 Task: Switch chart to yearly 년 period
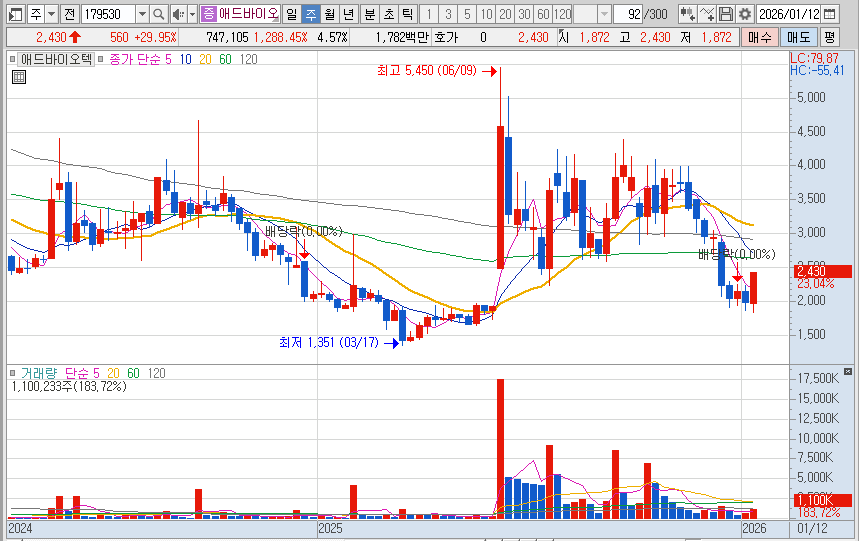pyautogui.click(x=348, y=14)
